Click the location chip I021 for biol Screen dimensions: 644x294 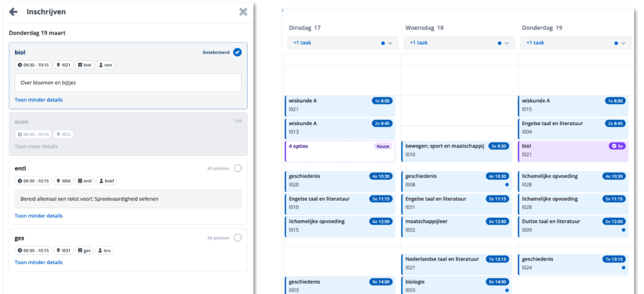[x=63, y=65]
